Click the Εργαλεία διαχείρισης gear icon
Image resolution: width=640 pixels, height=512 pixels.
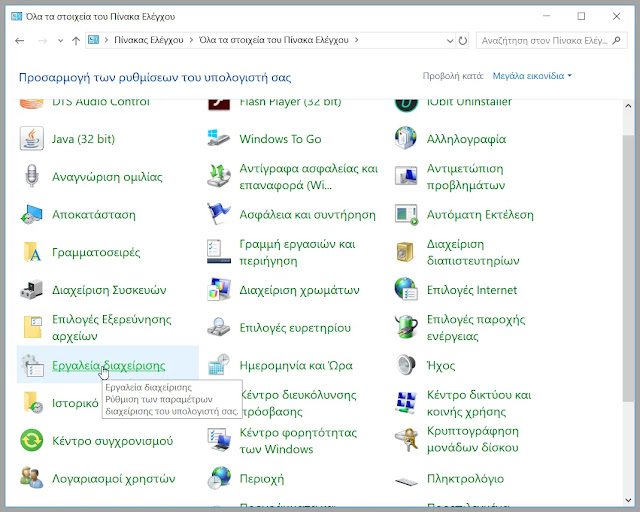32,365
